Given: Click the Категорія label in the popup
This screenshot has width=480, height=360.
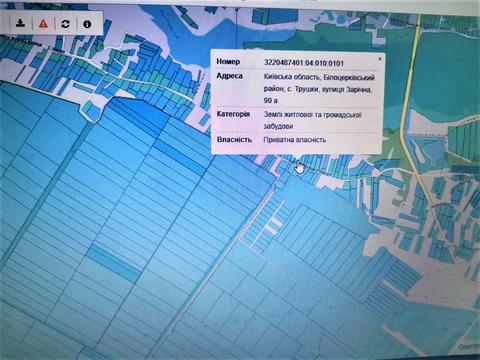Looking at the screenshot, I should [x=233, y=114].
